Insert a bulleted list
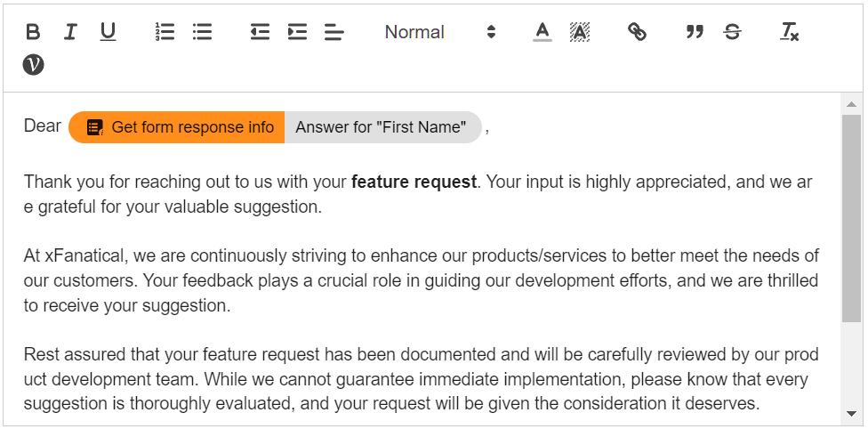The image size is (868, 429). (x=203, y=32)
